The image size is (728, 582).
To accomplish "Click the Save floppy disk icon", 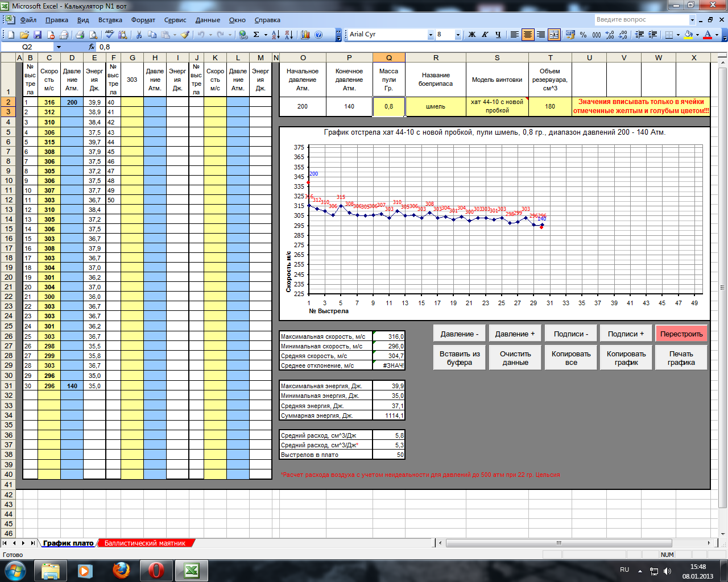I will pyautogui.click(x=38, y=35).
